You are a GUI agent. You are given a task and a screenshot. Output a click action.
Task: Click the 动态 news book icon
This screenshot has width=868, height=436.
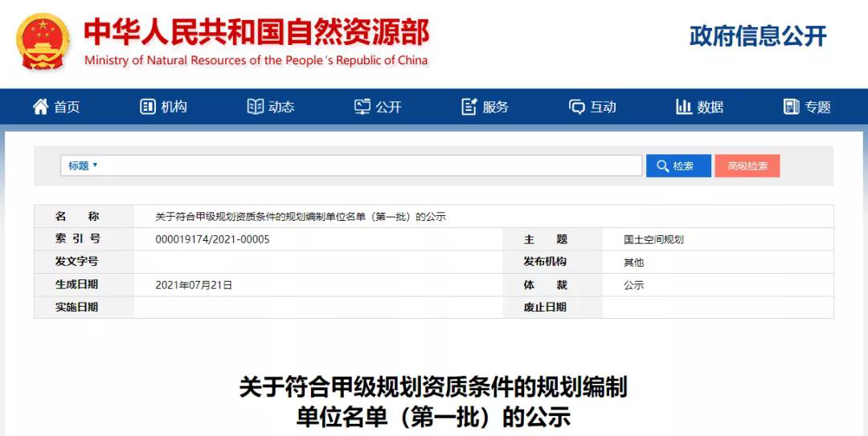click(256, 107)
